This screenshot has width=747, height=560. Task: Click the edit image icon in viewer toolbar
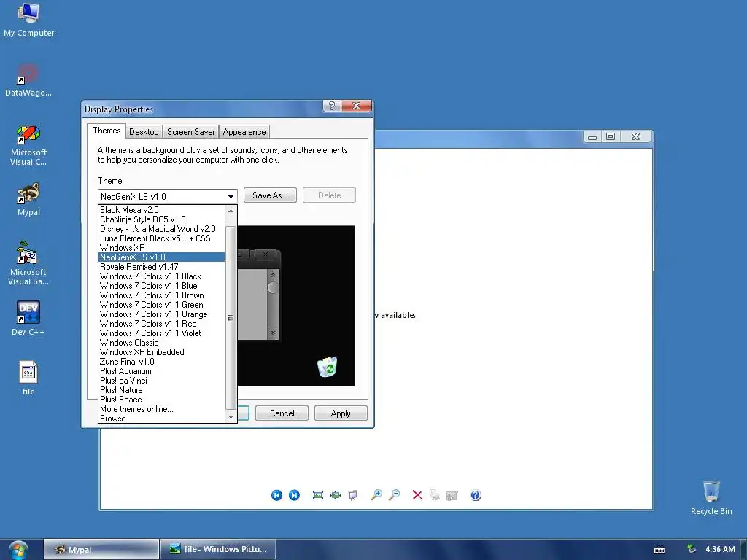452,496
